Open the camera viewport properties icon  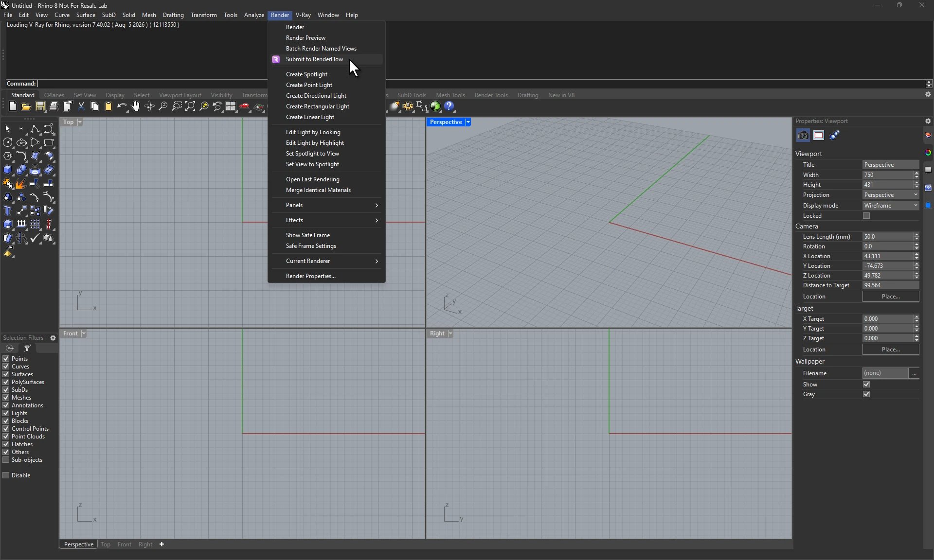pyautogui.click(x=803, y=136)
